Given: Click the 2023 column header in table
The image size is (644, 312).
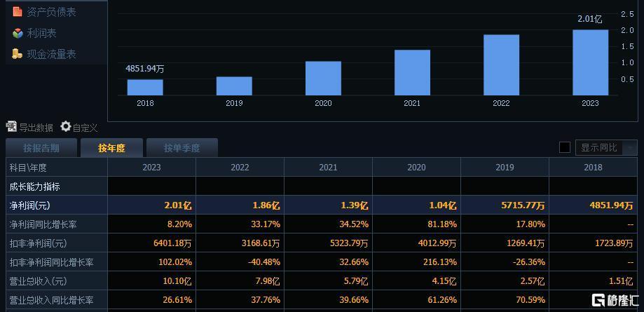Looking at the screenshot, I should click(151, 168).
